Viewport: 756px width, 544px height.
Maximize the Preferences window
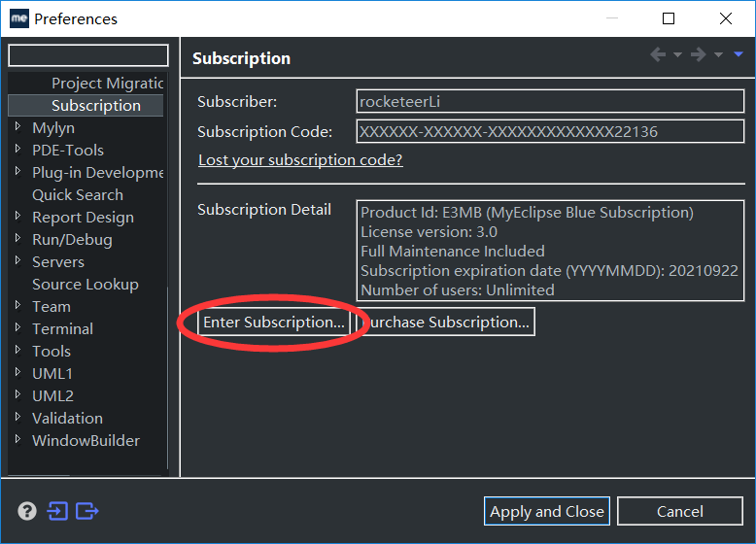pos(669,18)
